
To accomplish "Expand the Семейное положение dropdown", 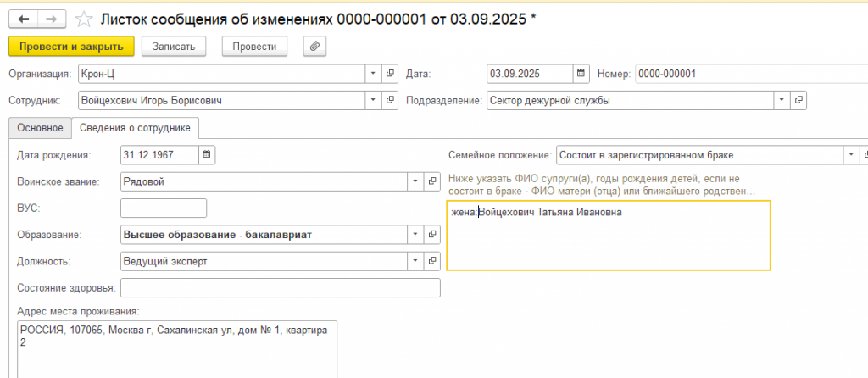I will coord(851,155).
